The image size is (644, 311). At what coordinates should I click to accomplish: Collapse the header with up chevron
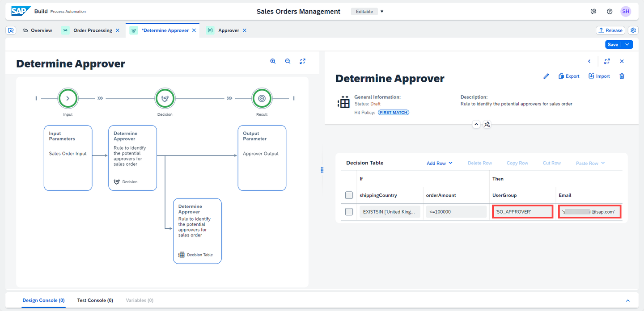tap(476, 124)
